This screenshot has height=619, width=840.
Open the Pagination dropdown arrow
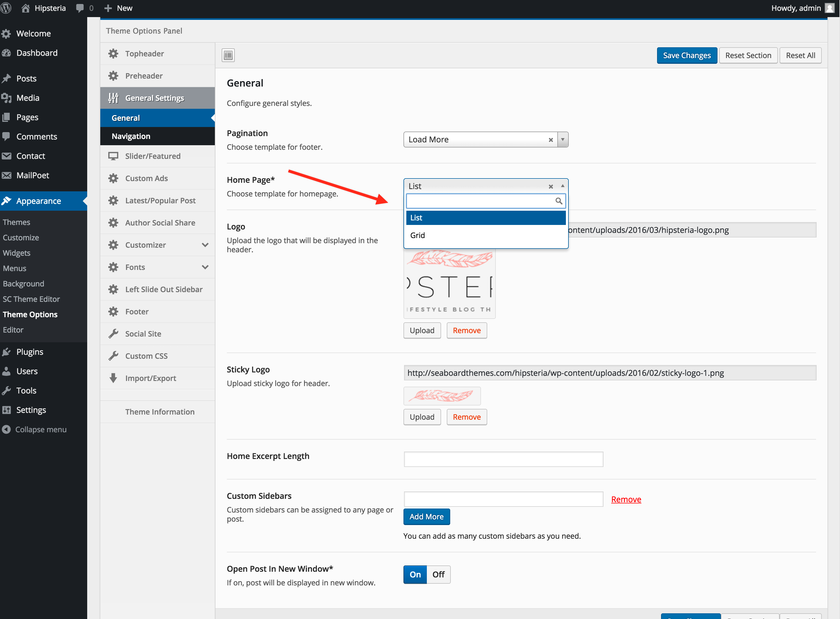(562, 140)
